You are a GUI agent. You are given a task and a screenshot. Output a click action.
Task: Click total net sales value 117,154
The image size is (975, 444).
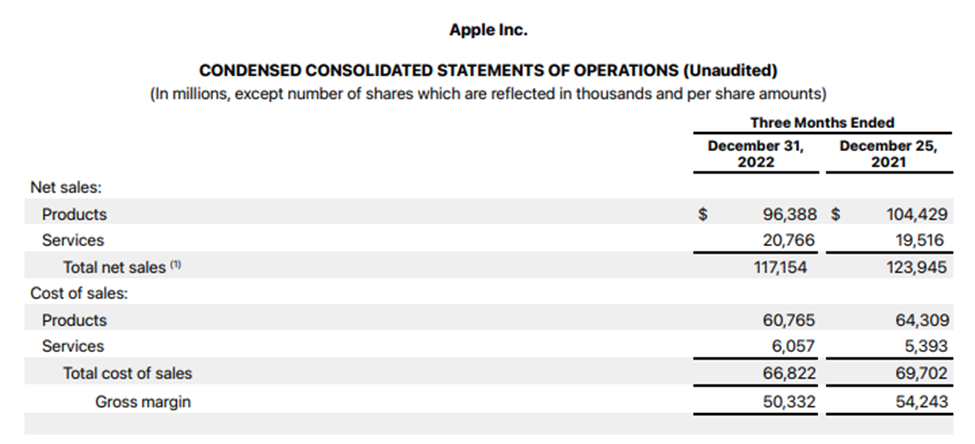[x=779, y=267]
